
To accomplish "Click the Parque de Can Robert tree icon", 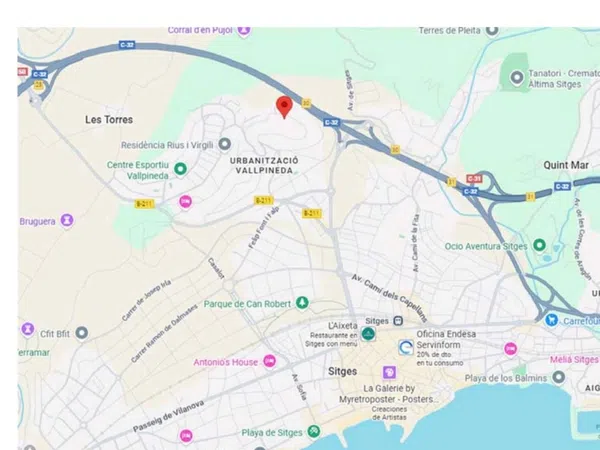I will click(x=302, y=303).
